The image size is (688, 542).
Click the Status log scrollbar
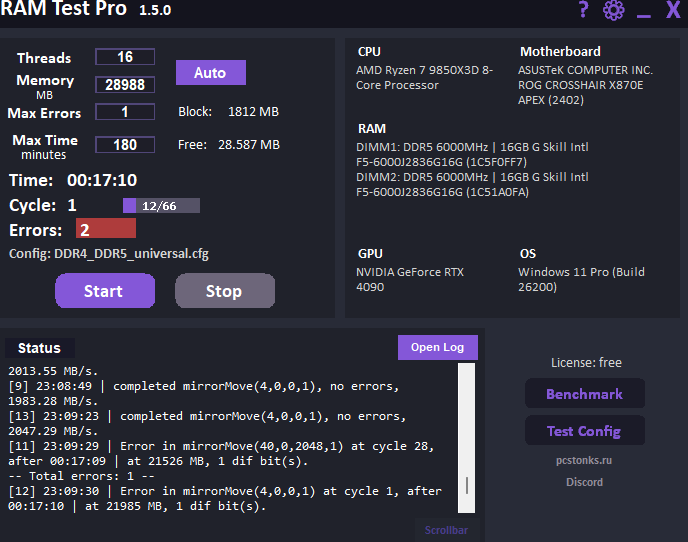tap(466, 438)
